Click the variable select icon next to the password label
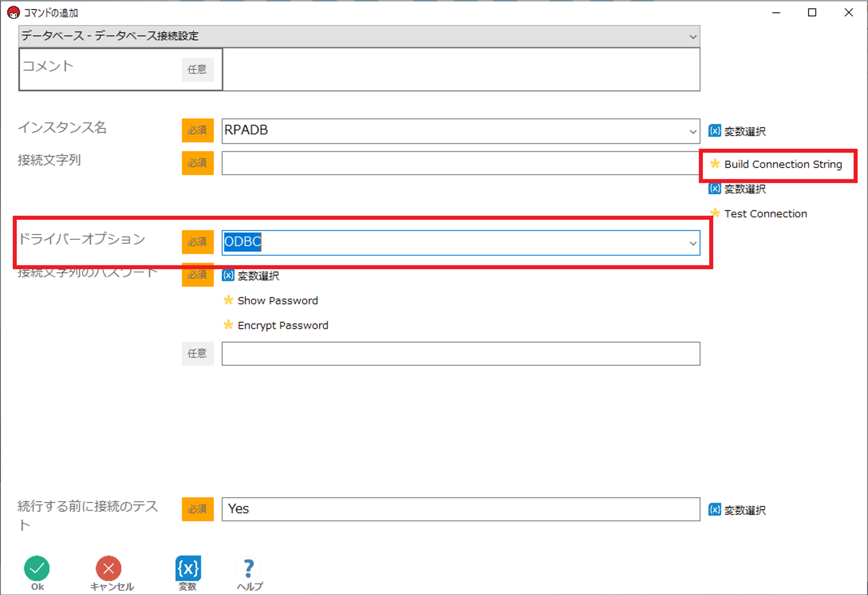 pos(228,276)
